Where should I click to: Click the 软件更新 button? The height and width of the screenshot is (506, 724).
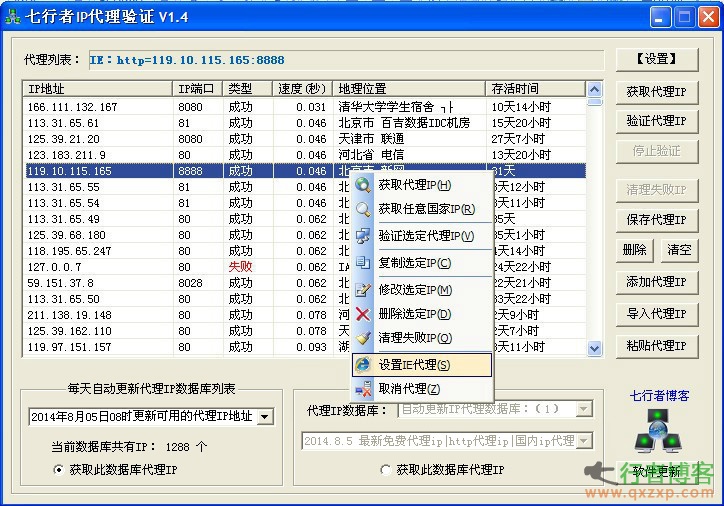pos(657,471)
